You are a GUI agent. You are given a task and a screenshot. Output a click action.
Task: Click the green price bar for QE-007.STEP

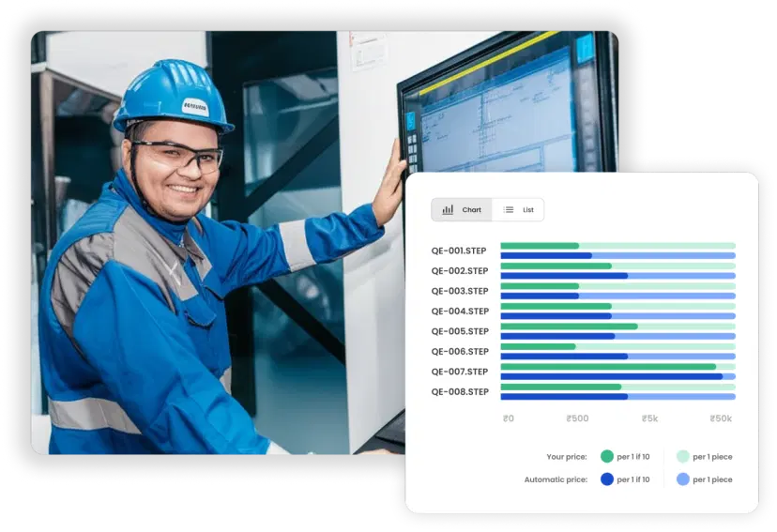point(607,367)
